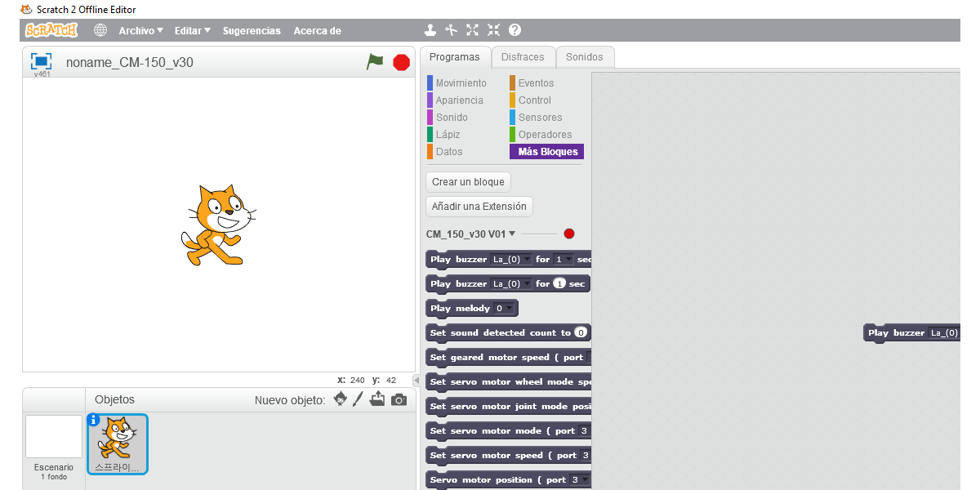Image resolution: width=980 pixels, height=490 pixels.
Task: Select the Shrink sprite tool
Action: 493,30
